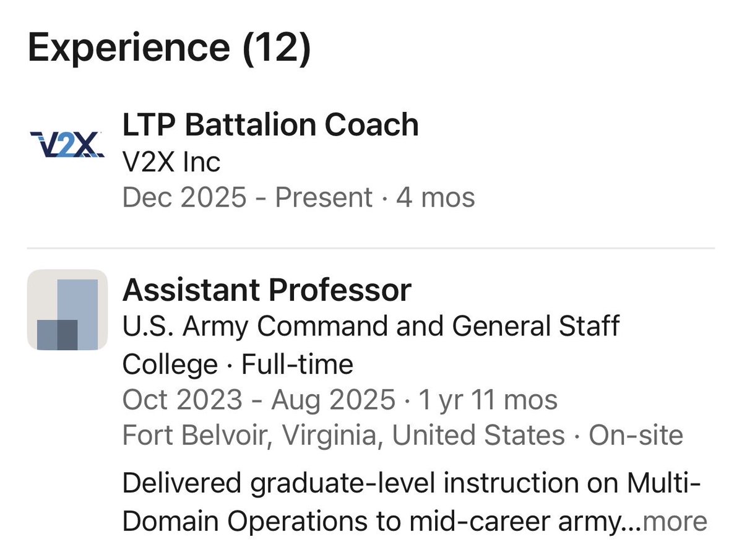Click the Experience (12) section heading
Image resolution: width=742 pixels, height=560 pixels.
pyautogui.click(x=168, y=48)
